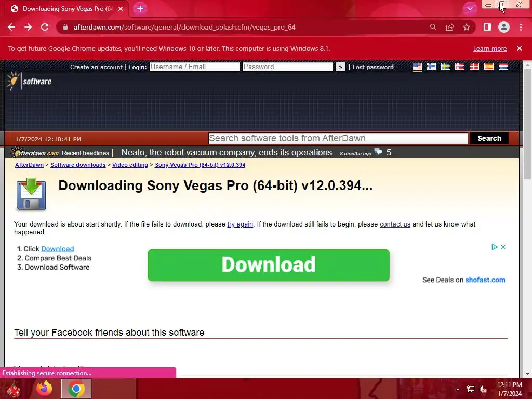Click the big green Download button
532x399 pixels.
coord(269,265)
